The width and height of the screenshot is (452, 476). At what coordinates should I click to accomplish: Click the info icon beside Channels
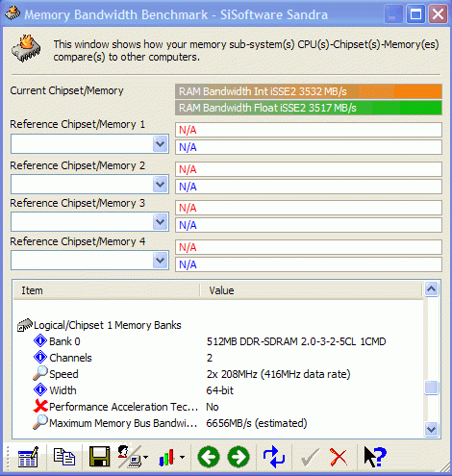click(x=40, y=357)
